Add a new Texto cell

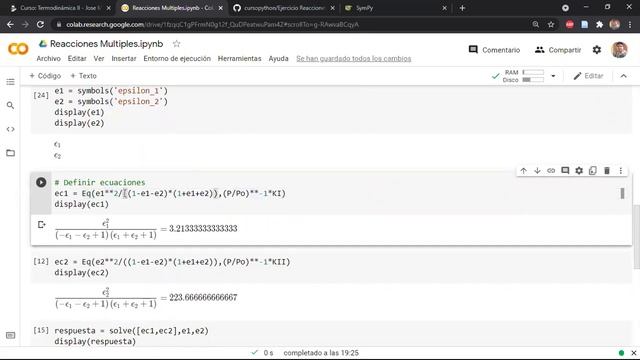[83, 76]
